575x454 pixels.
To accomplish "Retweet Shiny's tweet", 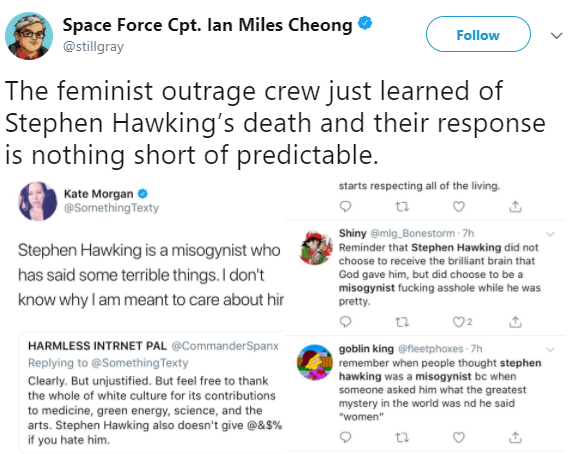I will (x=402, y=322).
